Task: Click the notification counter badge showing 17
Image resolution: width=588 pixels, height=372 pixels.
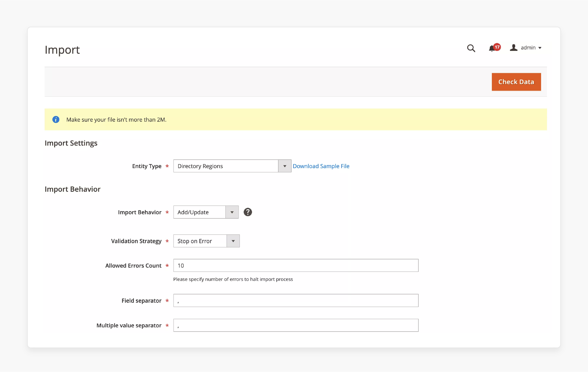Action: pos(496,47)
